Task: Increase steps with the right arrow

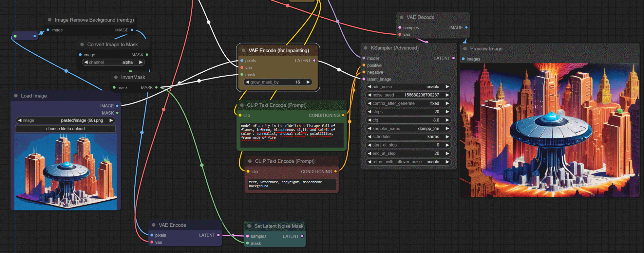Action: click(x=447, y=112)
